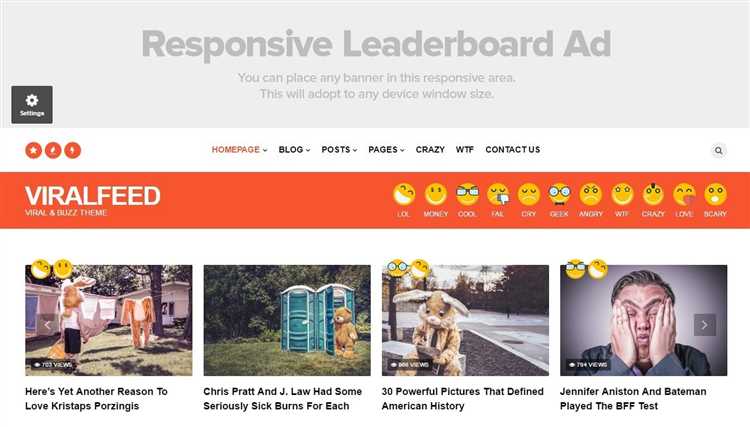Select the FAIL emoji category
750x427 pixels.
(498, 200)
